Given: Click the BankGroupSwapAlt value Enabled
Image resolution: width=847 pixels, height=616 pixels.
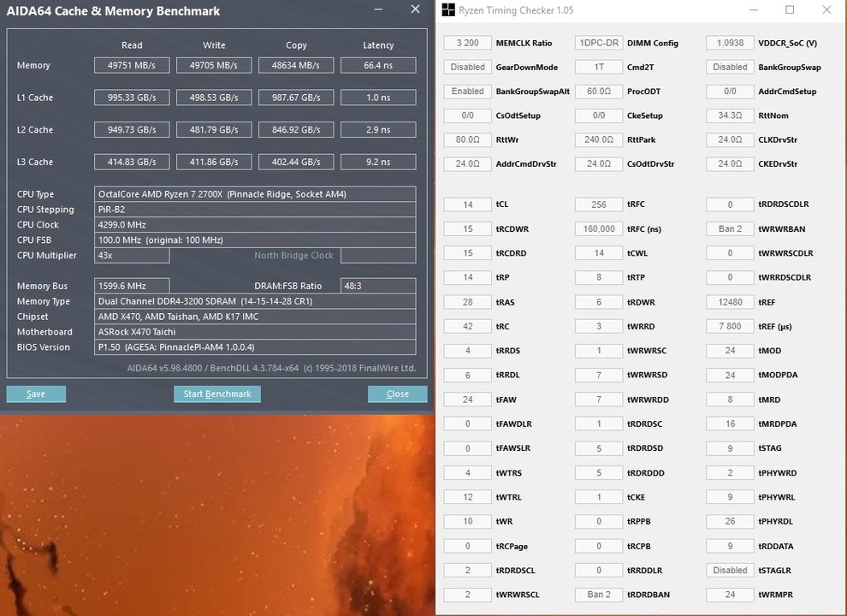Looking at the screenshot, I should pos(468,92).
